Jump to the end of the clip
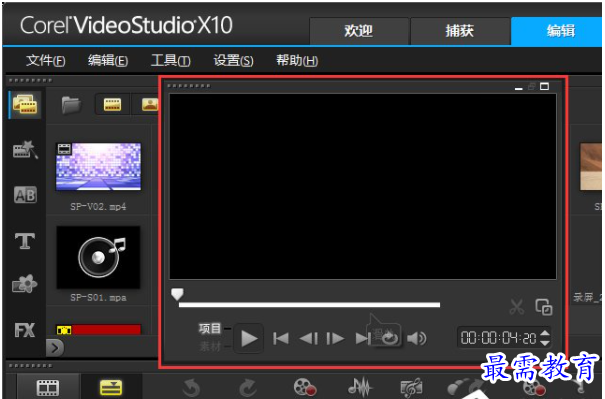 pyautogui.click(x=363, y=338)
